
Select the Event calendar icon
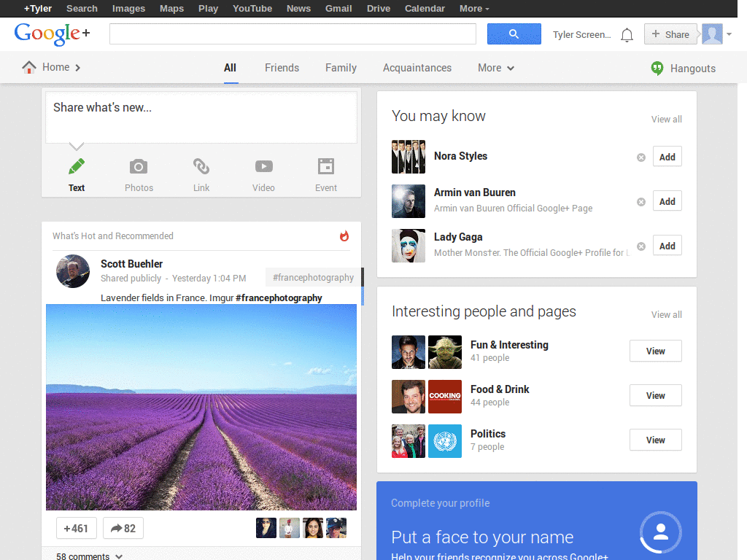point(326,166)
